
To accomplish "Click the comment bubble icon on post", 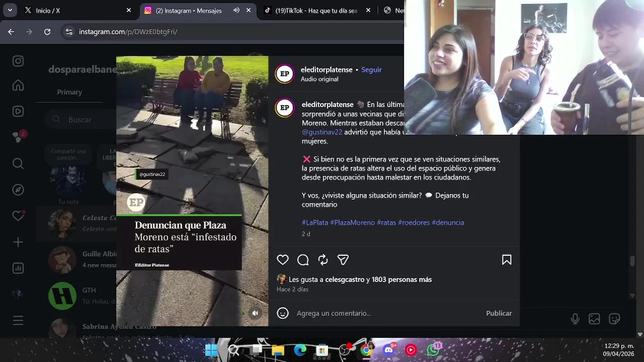I will point(303,260).
